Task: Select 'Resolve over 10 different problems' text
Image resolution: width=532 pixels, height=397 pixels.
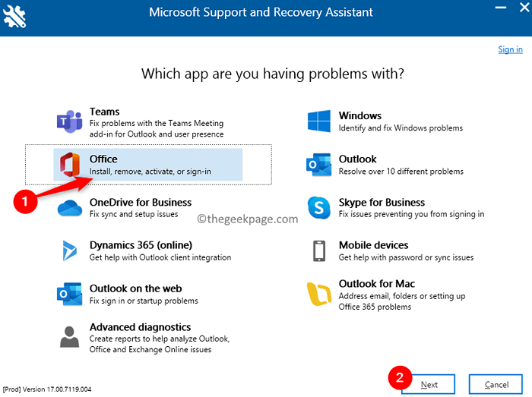Action: point(401,172)
